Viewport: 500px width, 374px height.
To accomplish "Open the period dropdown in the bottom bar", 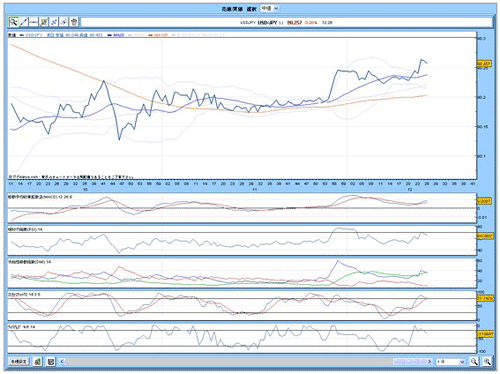I will click(451, 361).
